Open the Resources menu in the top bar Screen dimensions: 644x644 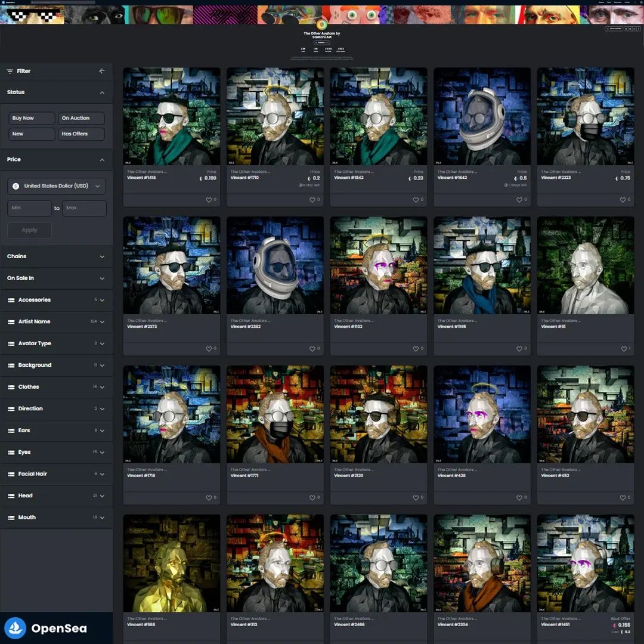pyautogui.click(x=618, y=2)
